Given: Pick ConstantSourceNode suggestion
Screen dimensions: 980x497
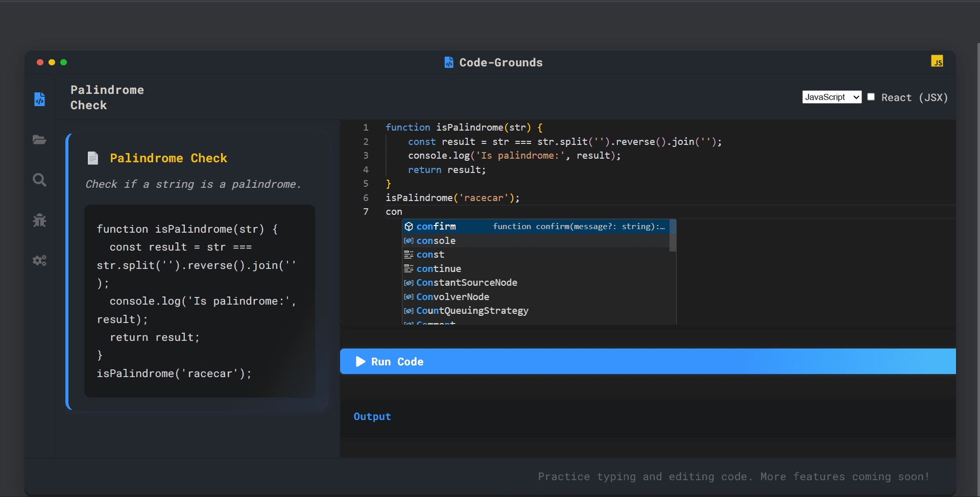Looking at the screenshot, I should (536, 283).
